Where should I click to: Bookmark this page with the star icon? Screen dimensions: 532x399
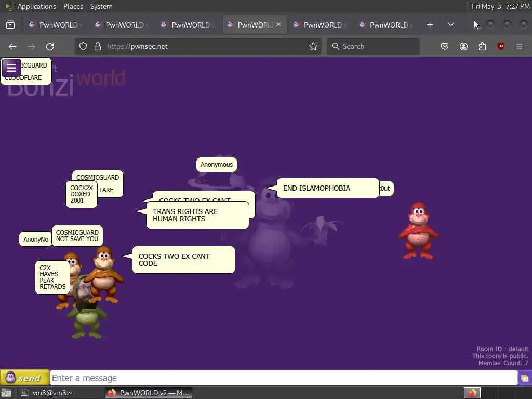click(x=313, y=46)
